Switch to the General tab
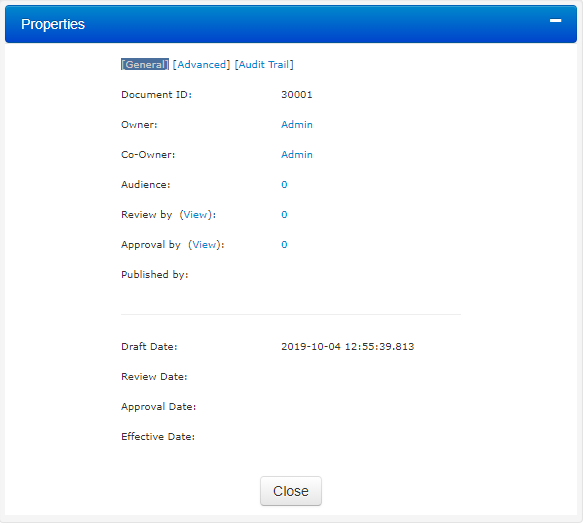This screenshot has height=525, width=583. 145,65
